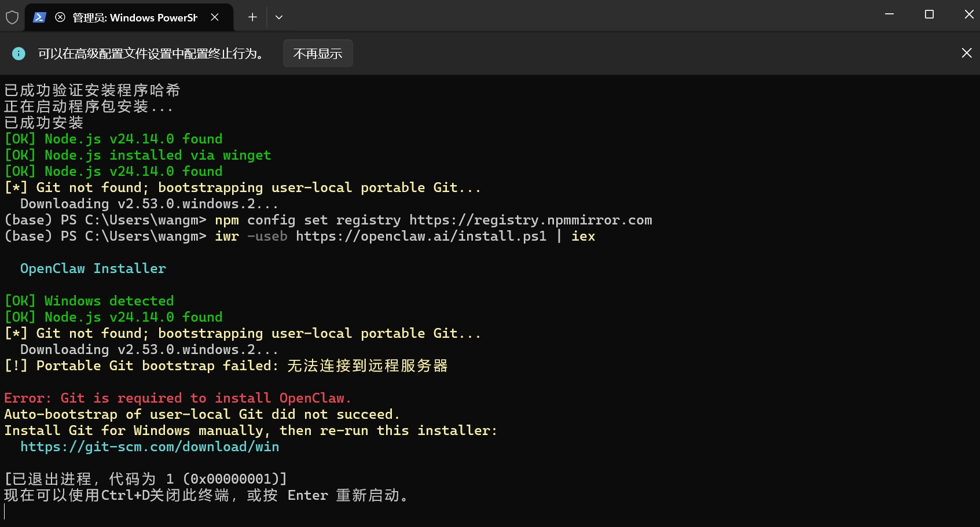Open a new terminal tab
This screenshot has height=527, width=980.
click(252, 17)
